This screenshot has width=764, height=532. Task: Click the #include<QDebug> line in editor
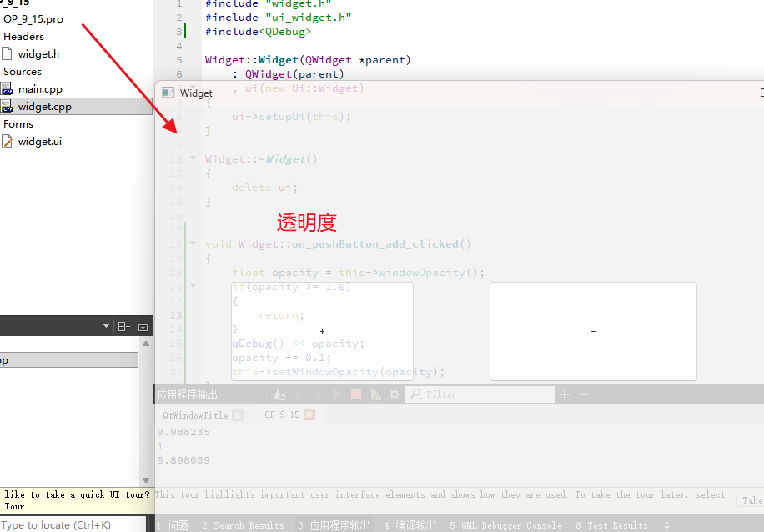coord(258,32)
